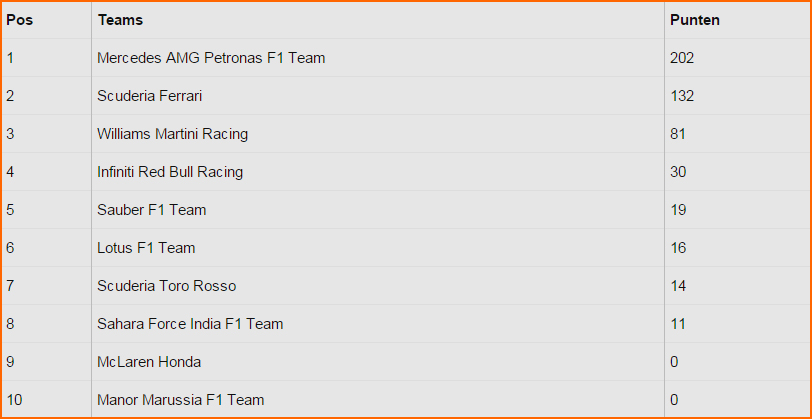812x419 pixels.
Task: Click Scuderia Toro Rosso text
Action: click(167, 286)
